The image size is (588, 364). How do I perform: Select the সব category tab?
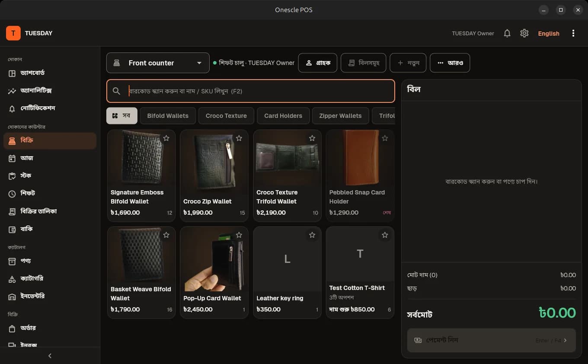click(122, 116)
